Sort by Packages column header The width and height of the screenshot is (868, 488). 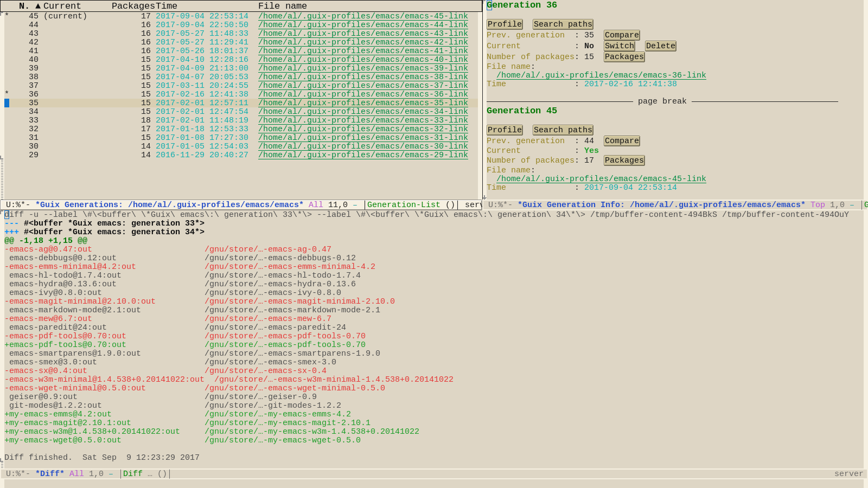133,6
